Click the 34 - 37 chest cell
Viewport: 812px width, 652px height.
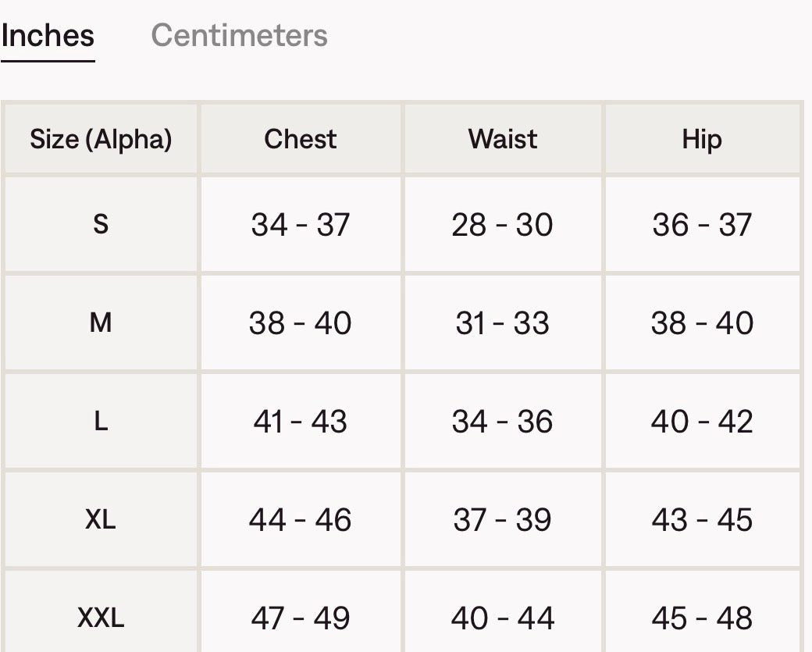[301, 225]
